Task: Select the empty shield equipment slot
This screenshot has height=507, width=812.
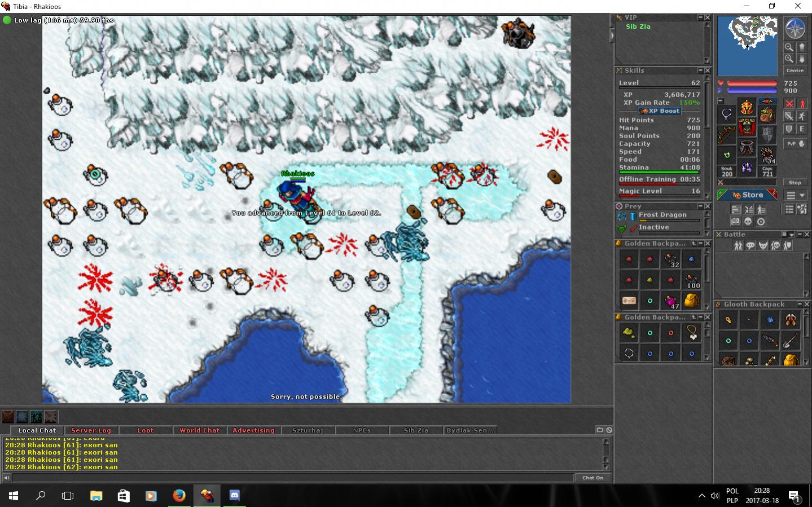Action: point(767,135)
